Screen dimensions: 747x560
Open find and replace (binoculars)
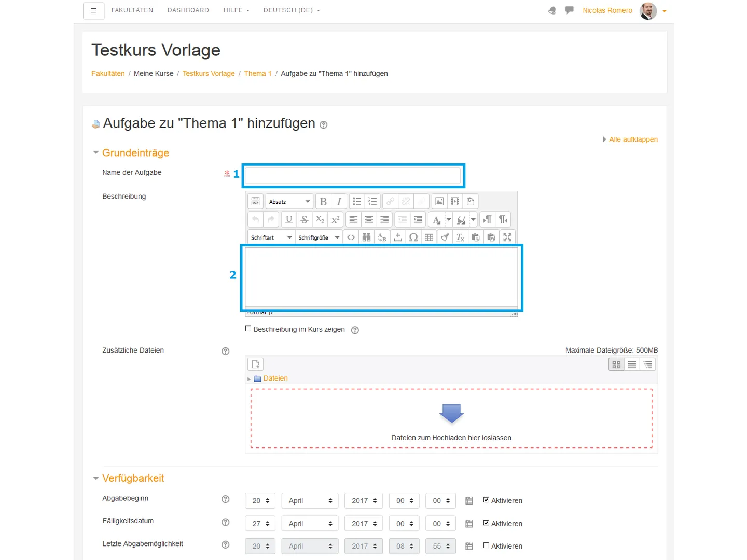point(367,237)
